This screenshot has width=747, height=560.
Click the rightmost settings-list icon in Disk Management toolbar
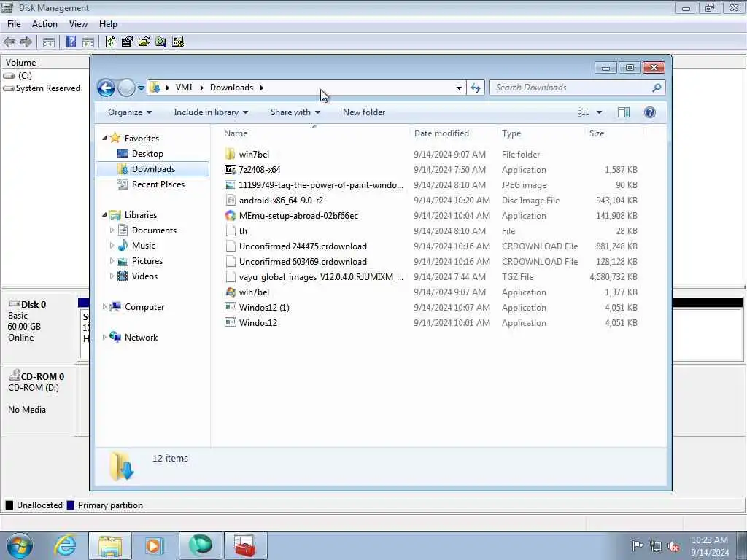(178, 42)
